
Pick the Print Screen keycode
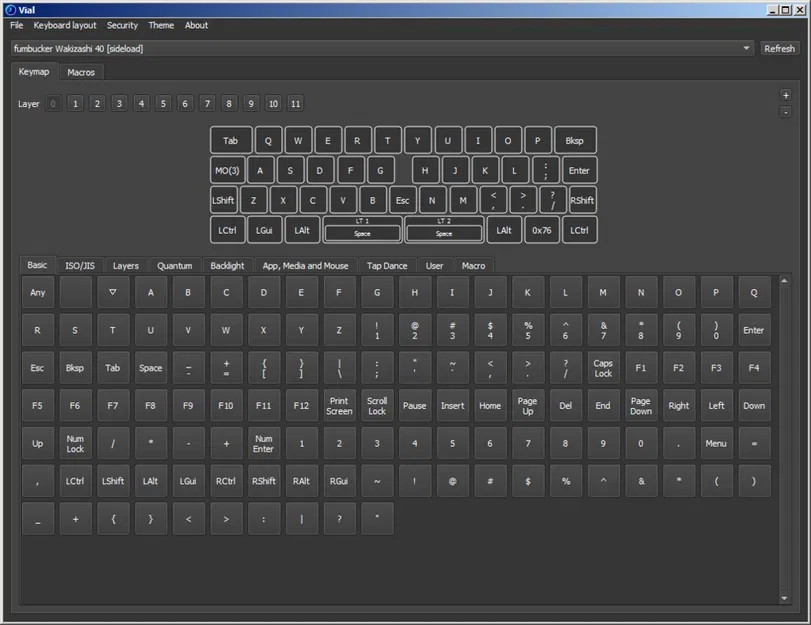click(x=339, y=405)
